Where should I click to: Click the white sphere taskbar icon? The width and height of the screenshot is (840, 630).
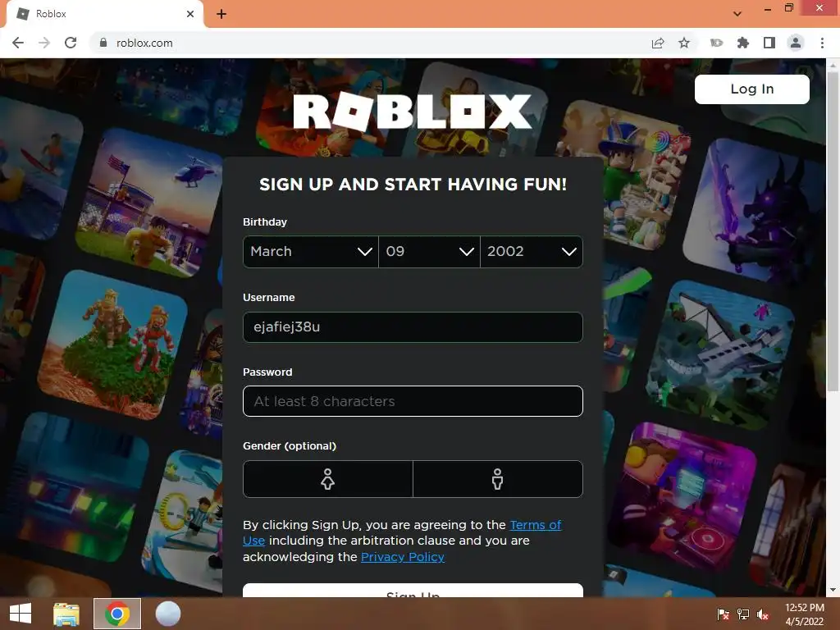coord(168,614)
